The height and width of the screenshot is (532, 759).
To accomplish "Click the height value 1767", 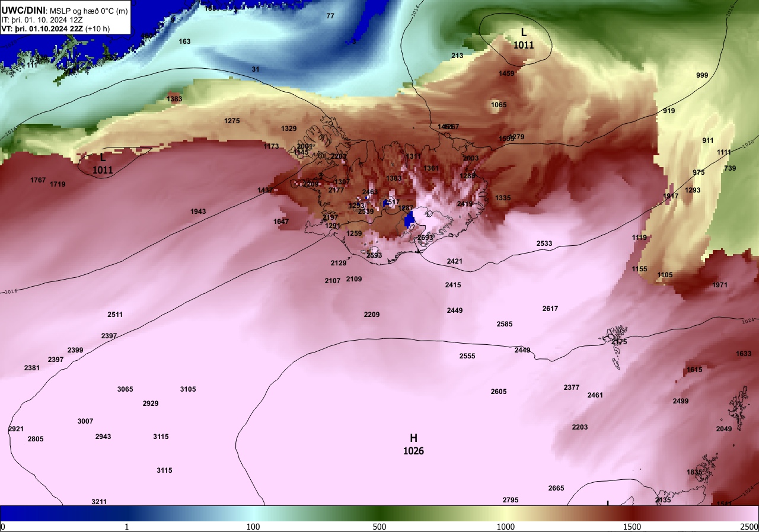I will (38, 180).
